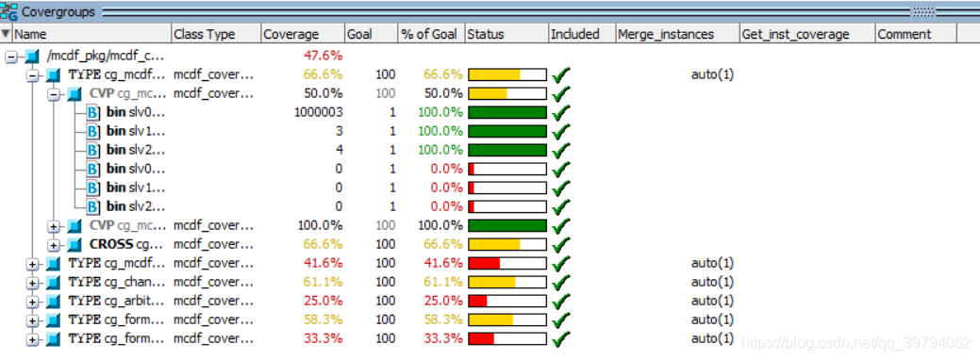Click the coverpoint icon of the 100.0% CVP row

click(75, 225)
